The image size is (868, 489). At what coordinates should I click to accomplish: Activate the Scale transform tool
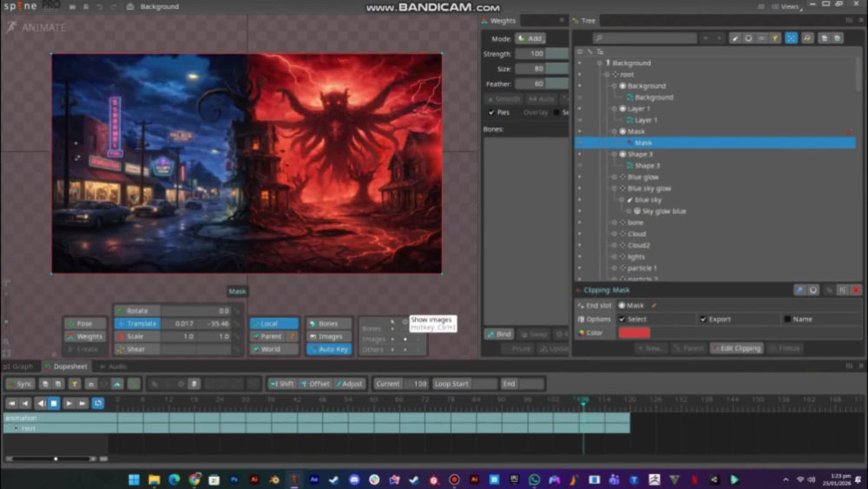click(x=137, y=336)
